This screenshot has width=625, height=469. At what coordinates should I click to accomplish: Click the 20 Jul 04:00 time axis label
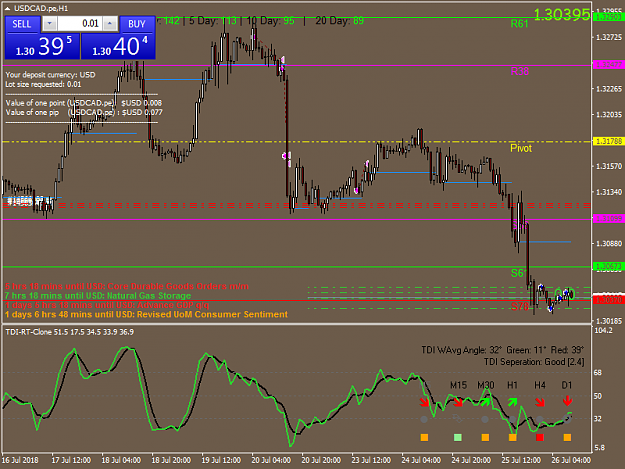(x=271, y=460)
